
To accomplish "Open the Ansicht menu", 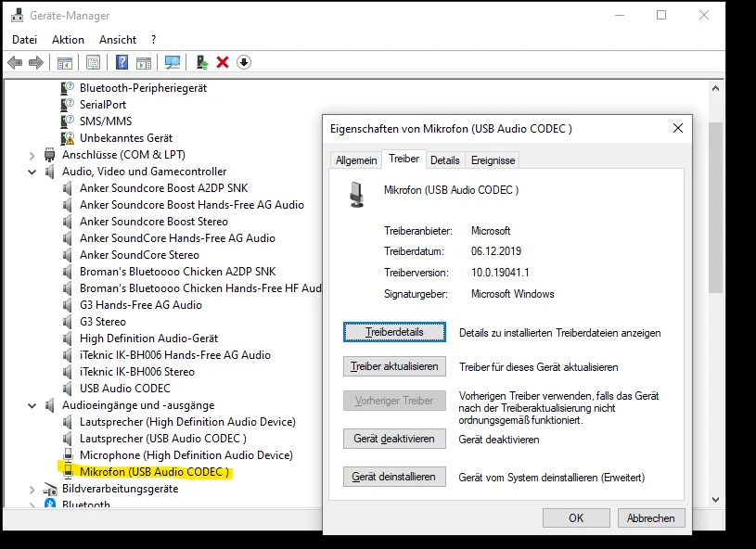I will (x=118, y=40).
